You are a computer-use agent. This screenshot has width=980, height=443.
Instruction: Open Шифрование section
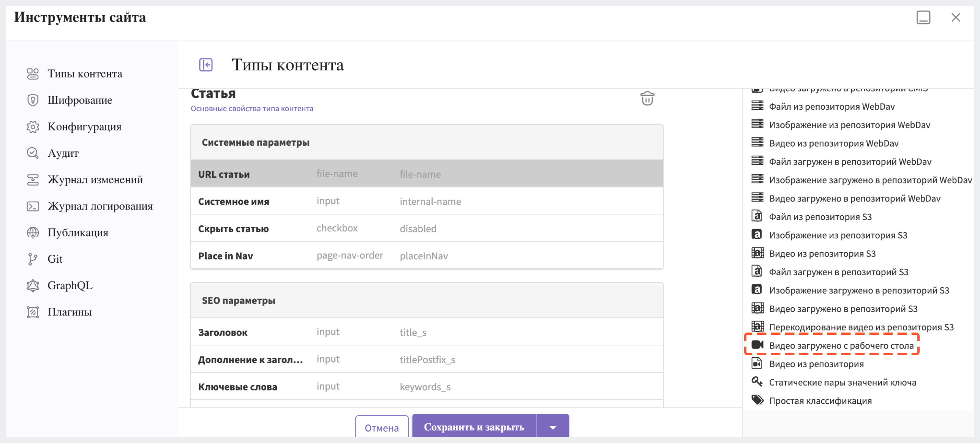[80, 100]
